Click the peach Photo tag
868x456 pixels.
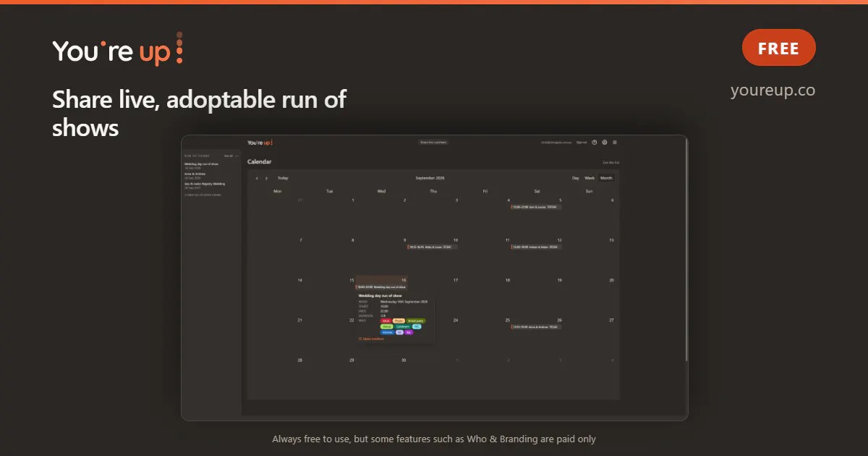(399, 321)
